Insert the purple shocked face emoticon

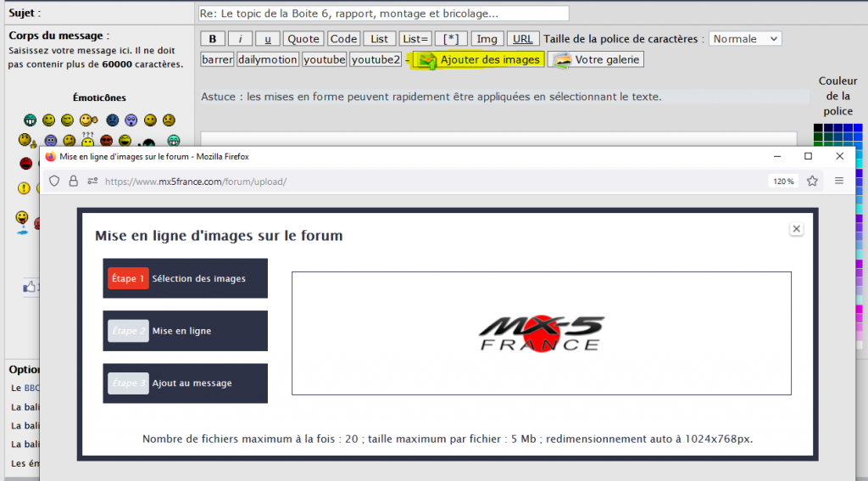[131, 120]
